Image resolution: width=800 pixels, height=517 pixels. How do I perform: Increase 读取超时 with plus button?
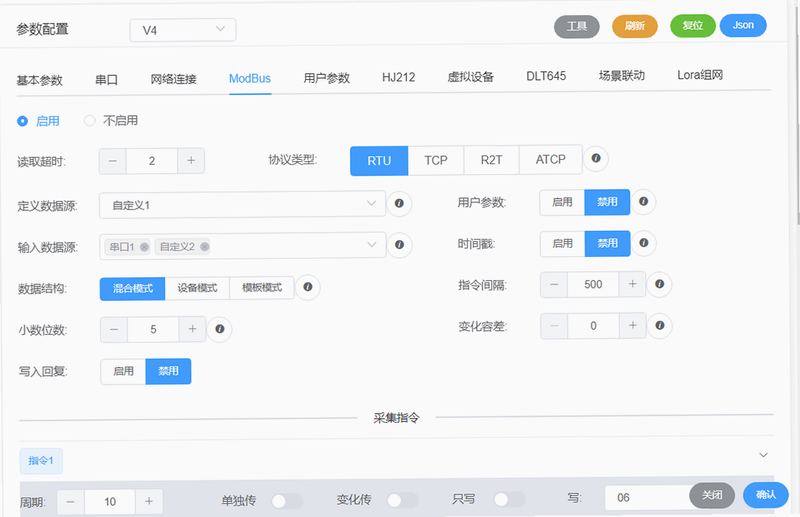(191, 161)
